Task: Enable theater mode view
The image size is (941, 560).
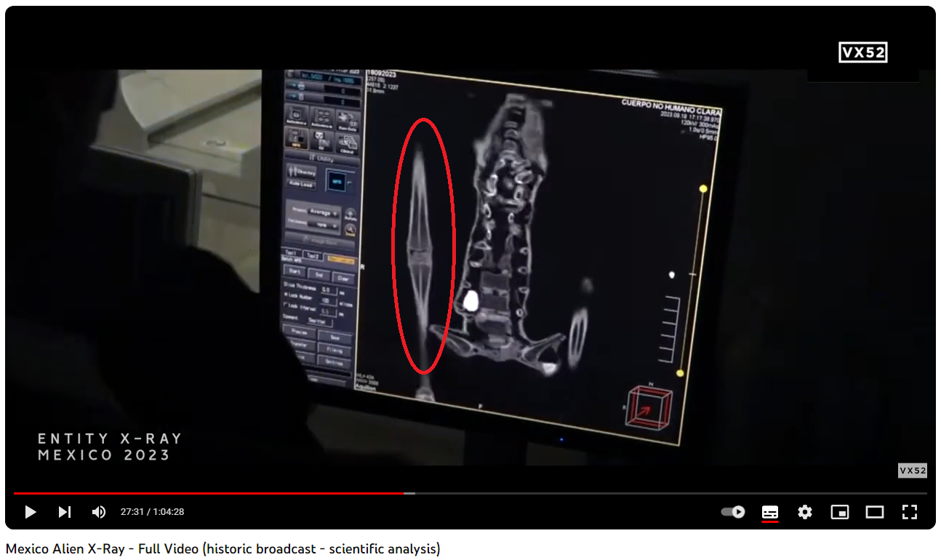Action: coord(874,512)
